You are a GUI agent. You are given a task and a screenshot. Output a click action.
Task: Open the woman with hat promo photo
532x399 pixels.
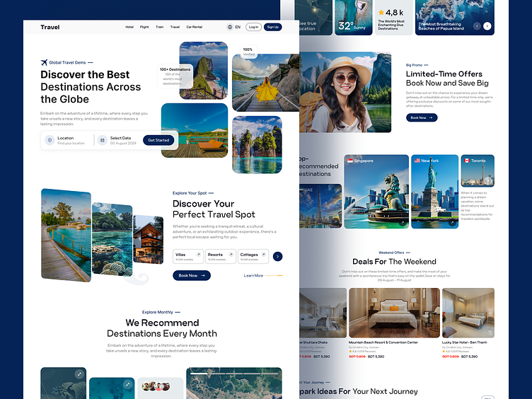pos(345,92)
